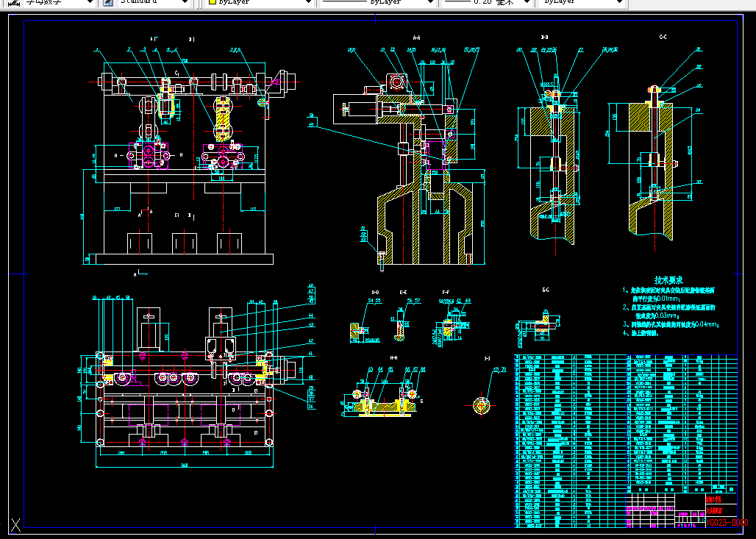This screenshot has height=539, width=756.
Task: Open the yellow ByLayer color control dropdown
Action: [x=260, y=2]
